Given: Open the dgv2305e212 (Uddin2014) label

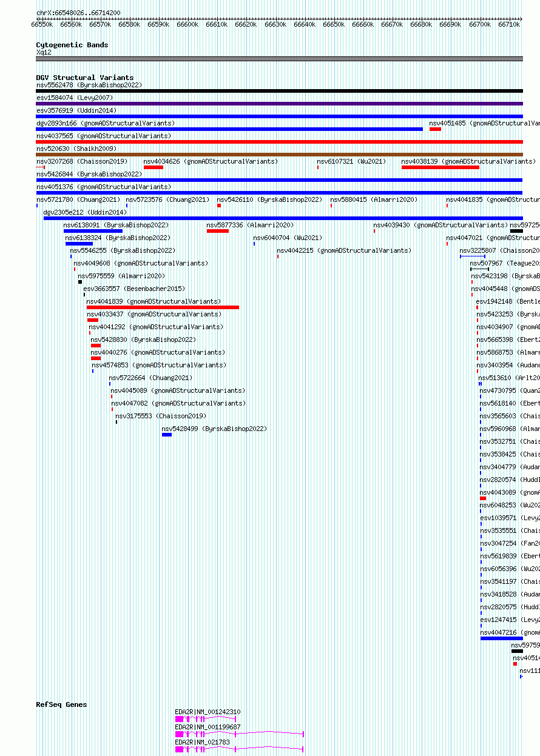Looking at the screenshot, I should [85, 212].
